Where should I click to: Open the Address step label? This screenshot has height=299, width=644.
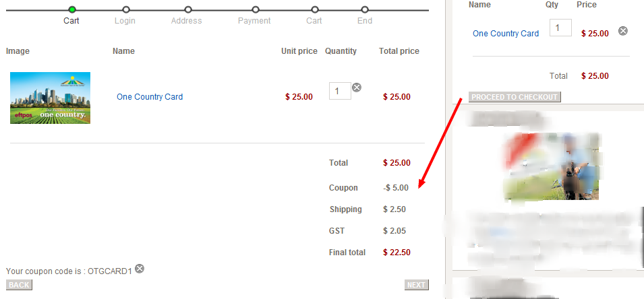coord(187,20)
